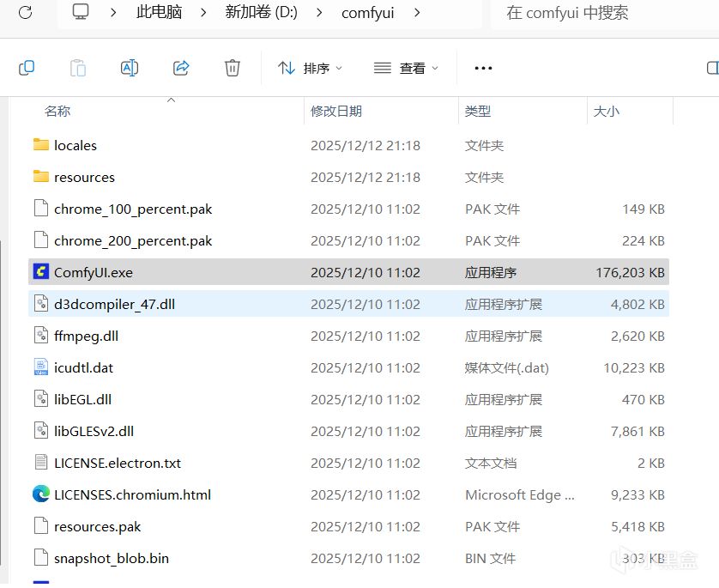Click the ffmpeg.dll file icon
The image size is (719, 588).
click(x=41, y=336)
